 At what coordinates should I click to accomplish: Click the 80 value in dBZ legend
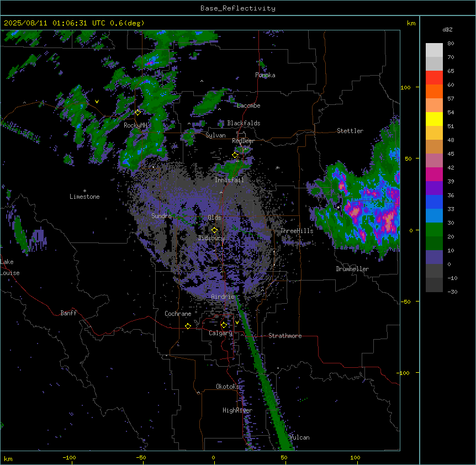pos(451,44)
